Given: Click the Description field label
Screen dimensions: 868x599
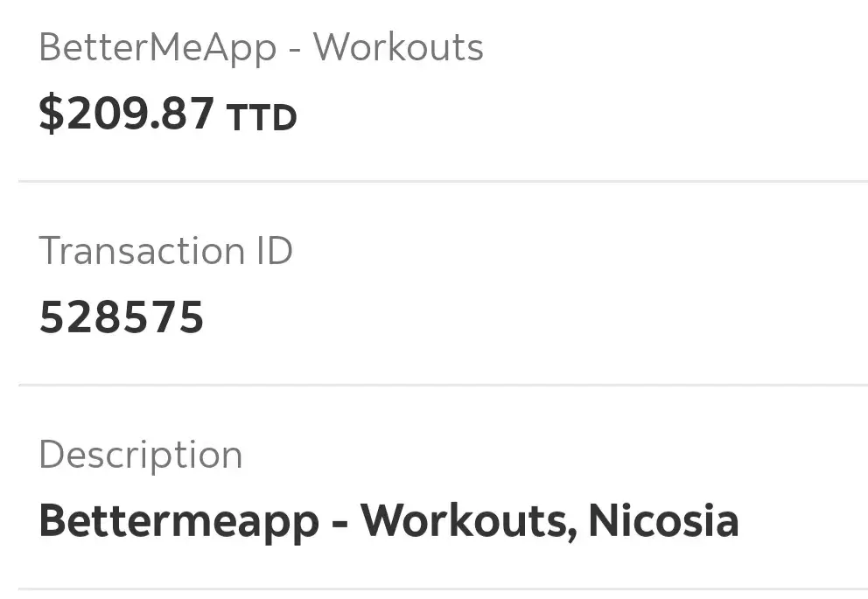Looking at the screenshot, I should coord(141,455).
